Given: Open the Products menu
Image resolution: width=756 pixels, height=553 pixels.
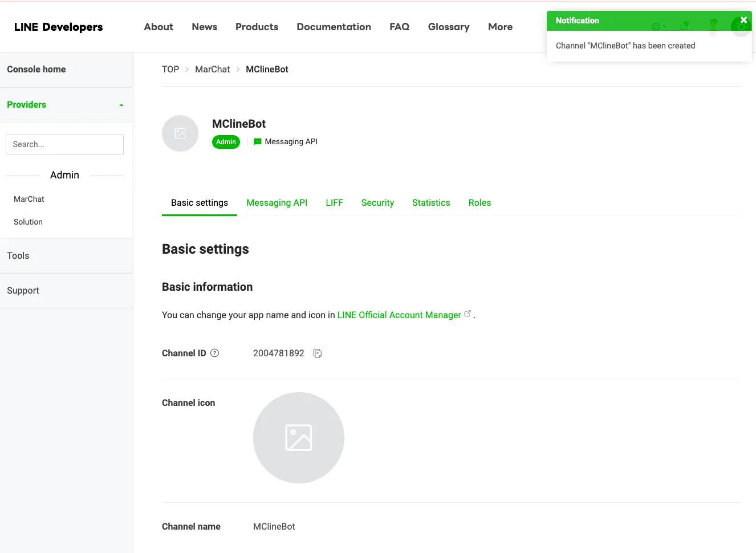Looking at the screenshot, I should click(x=257, y=27).
